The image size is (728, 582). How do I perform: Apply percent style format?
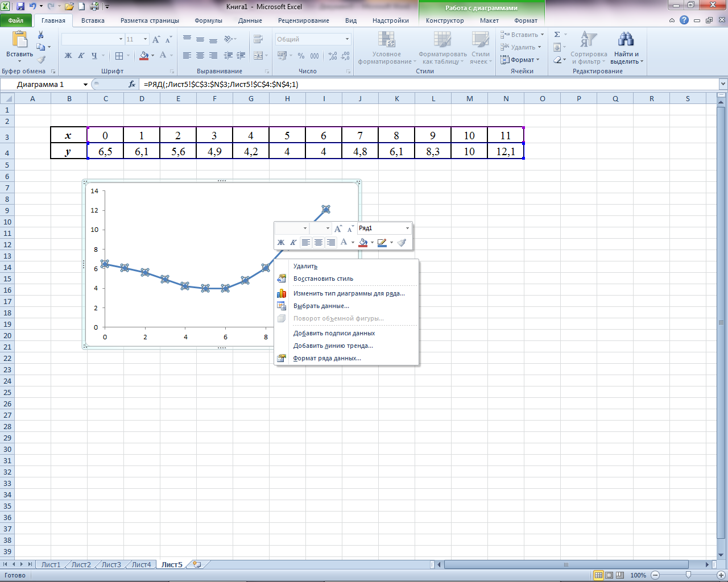click(x=301, y=56)
